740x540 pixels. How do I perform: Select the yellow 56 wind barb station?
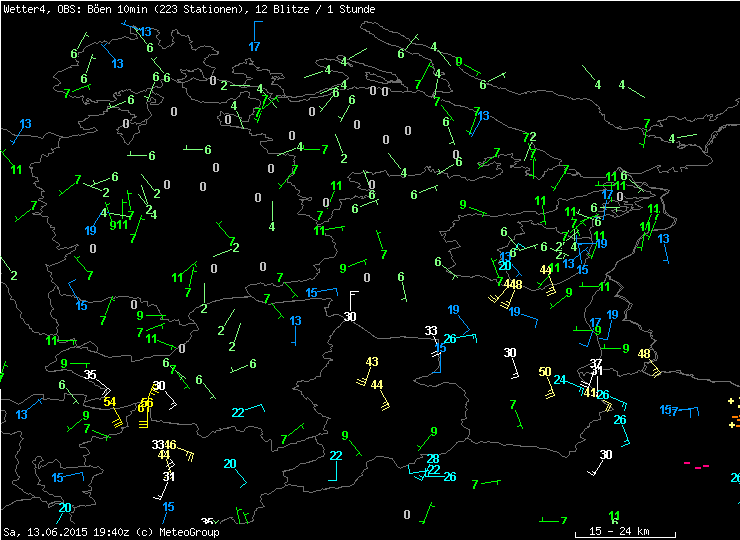[147, 403]
